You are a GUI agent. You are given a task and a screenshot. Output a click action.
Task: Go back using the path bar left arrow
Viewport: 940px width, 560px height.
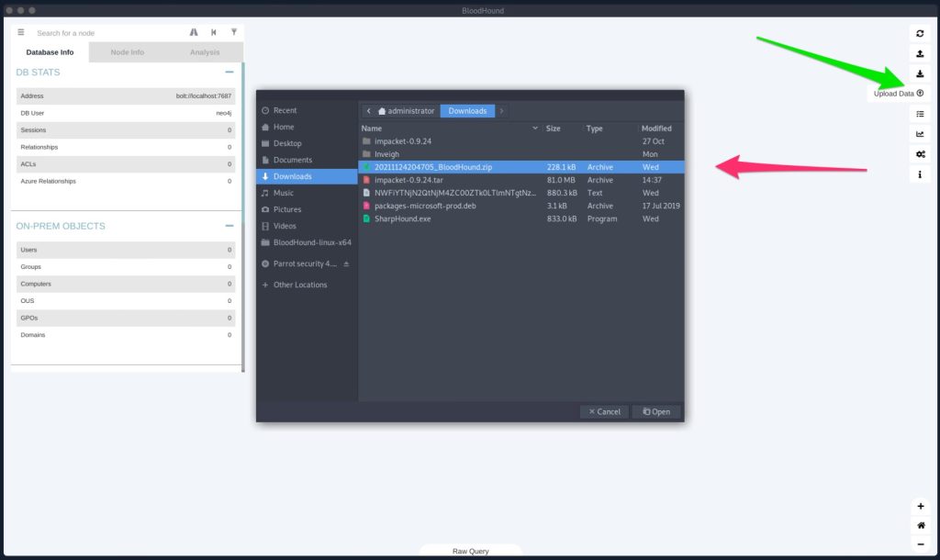coord(369,111)
